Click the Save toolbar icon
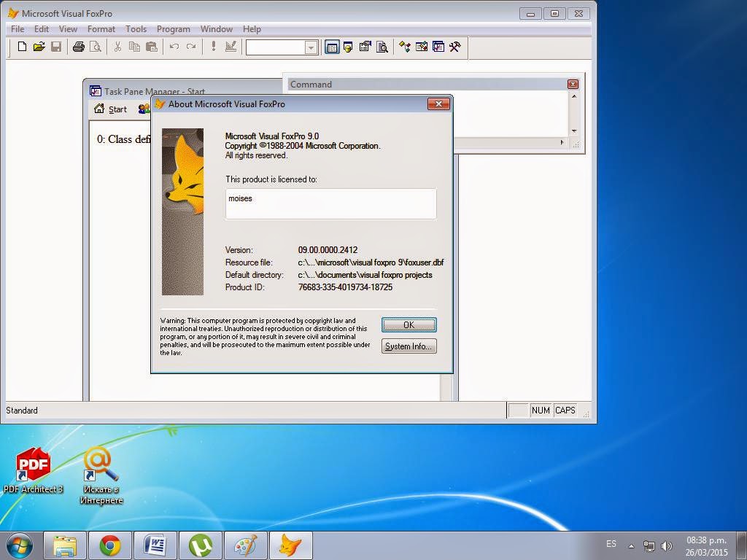The height and width of the screenshot is (560, 747). click(57, 47)
